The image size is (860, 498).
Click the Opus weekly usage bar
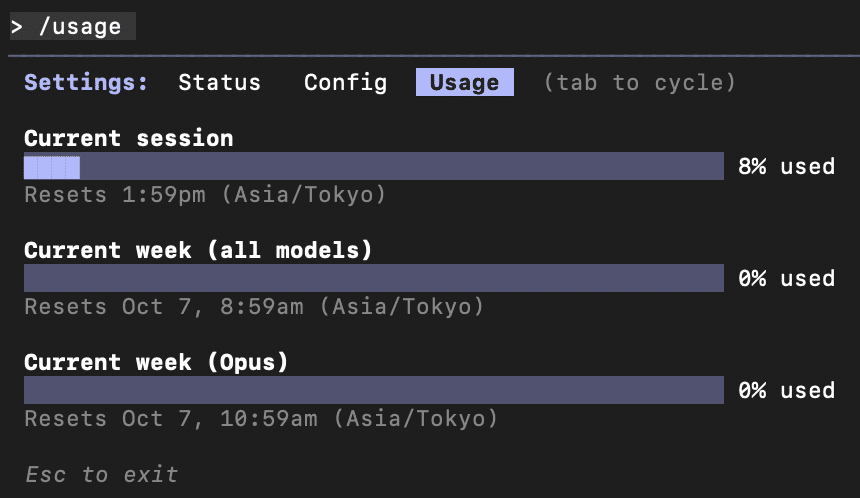tap(373, 390)
